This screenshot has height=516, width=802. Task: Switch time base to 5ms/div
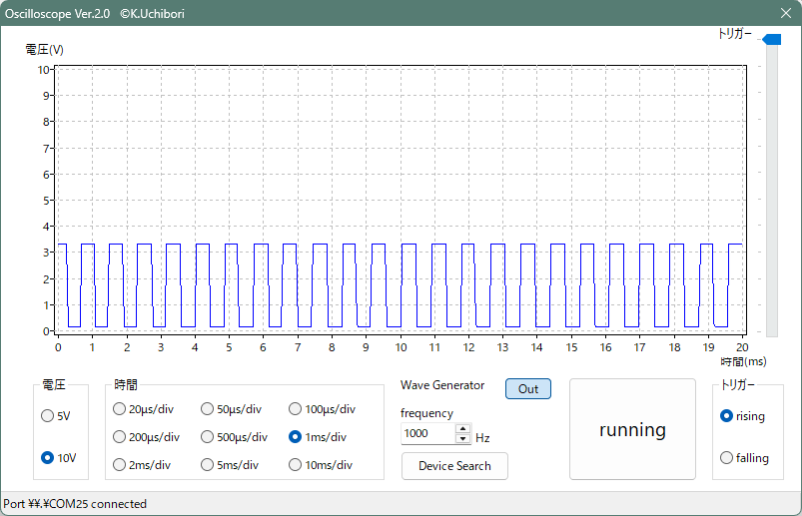coord(208,465)
